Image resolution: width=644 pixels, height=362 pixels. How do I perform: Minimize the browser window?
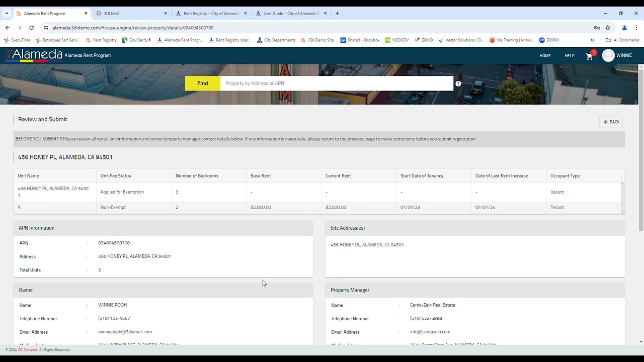(x=605, y=14)
